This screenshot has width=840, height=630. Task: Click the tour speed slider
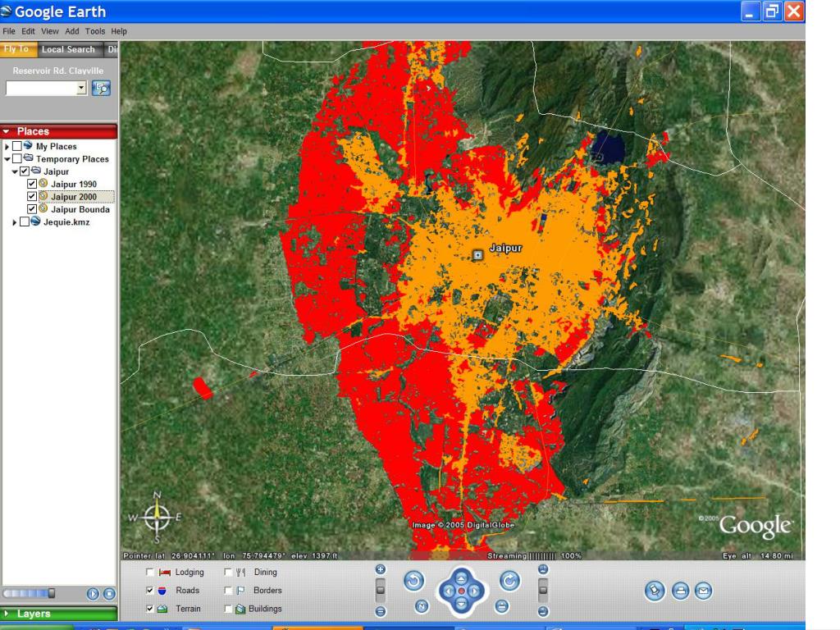pyautogui.click(x=29, y=594)
